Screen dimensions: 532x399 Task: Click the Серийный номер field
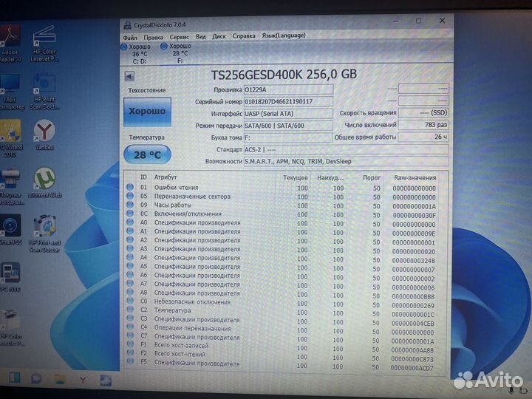pyautogui.click(x=288, y=101)
